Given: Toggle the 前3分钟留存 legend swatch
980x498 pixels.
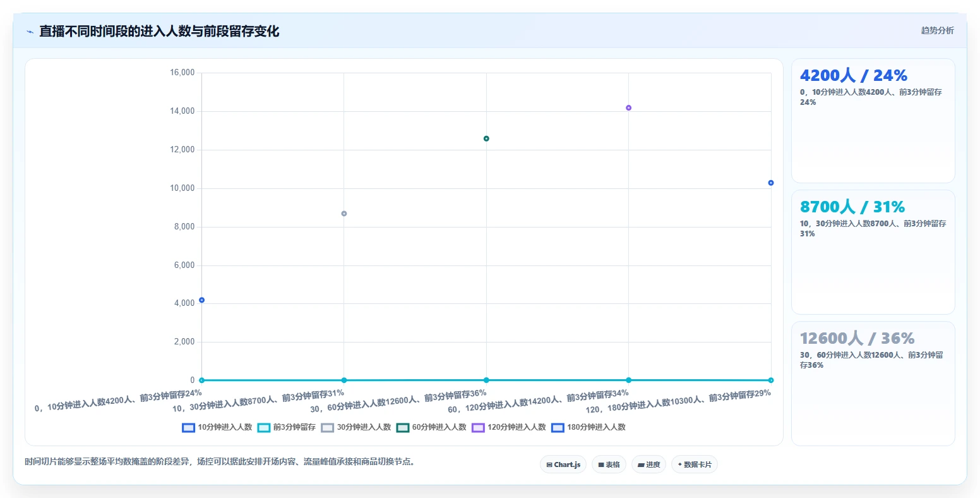Looking at the screenshot, I should click(x=264, y=428).
